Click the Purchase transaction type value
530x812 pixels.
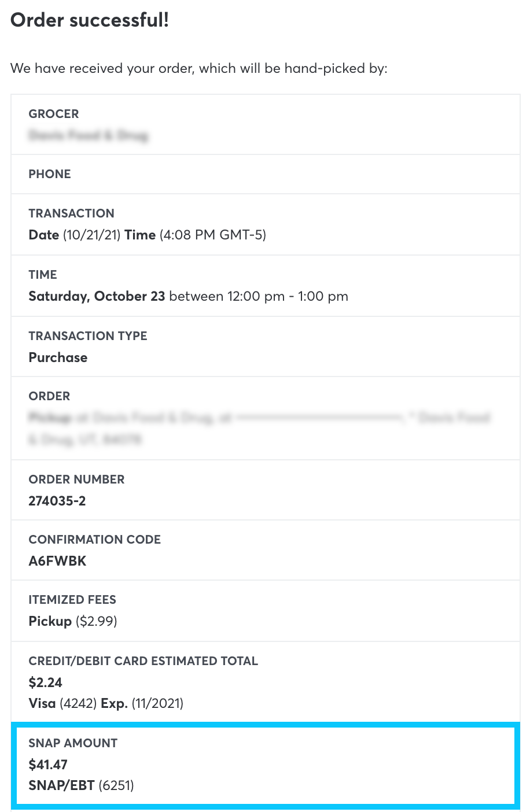(x=58, y=358)
